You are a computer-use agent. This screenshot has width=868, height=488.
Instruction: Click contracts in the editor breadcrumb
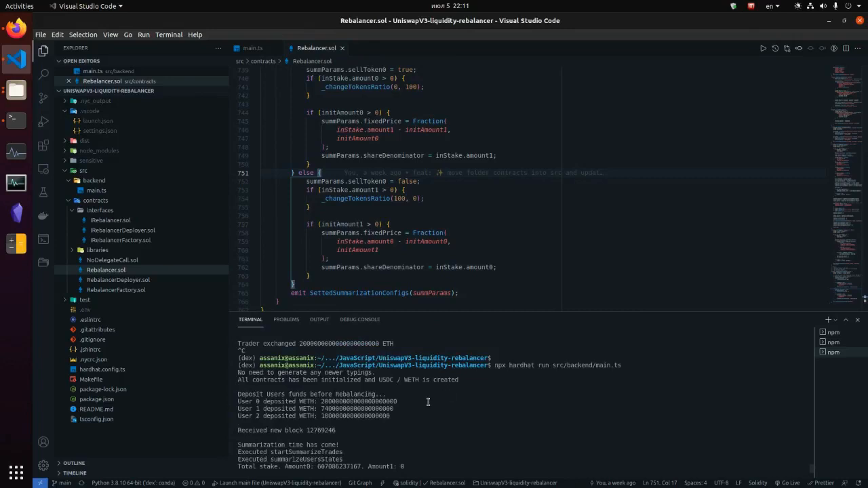(x=263, y=61)
